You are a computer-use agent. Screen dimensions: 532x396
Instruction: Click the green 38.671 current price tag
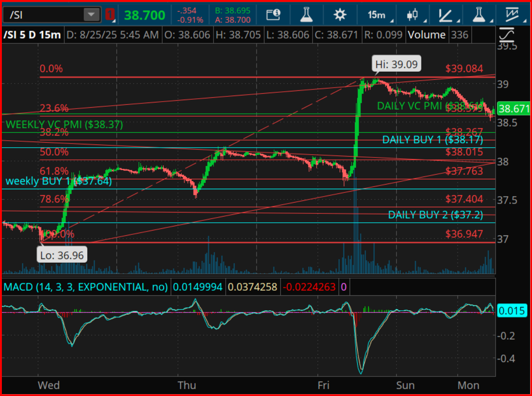click(x=514, y=109)
